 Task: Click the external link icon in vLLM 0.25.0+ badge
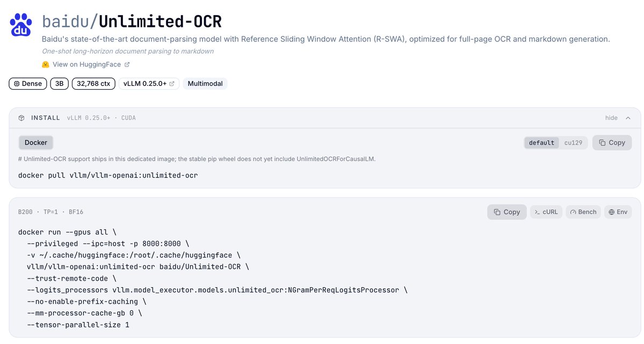point(172,84)
